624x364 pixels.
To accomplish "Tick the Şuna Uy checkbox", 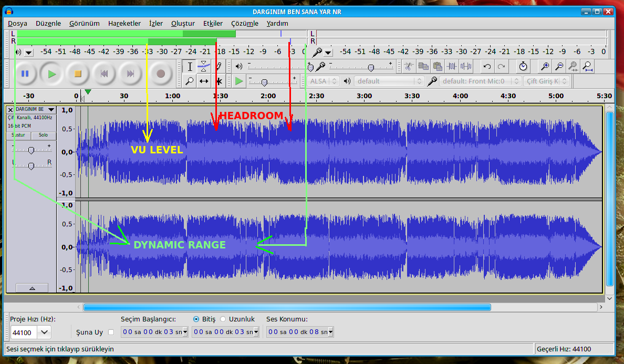I will pyautogui.click(x=111, y=332).
